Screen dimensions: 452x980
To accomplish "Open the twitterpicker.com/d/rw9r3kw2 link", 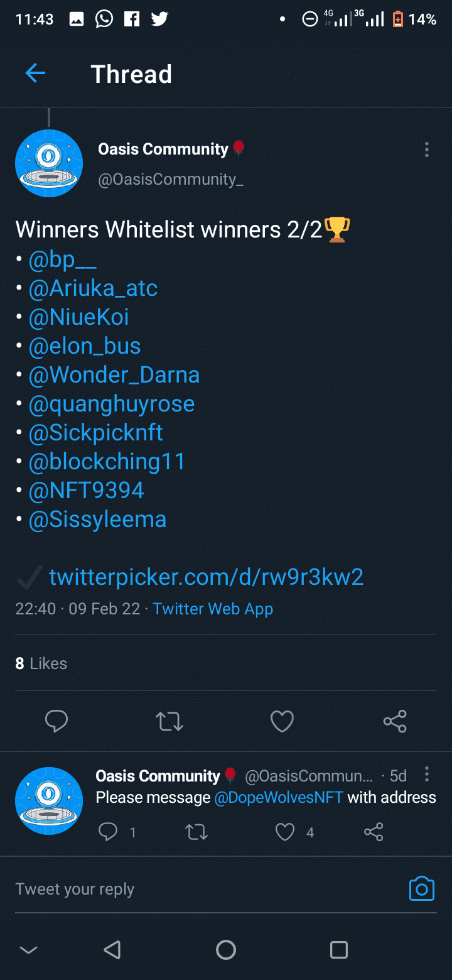I will click(207, 577).
